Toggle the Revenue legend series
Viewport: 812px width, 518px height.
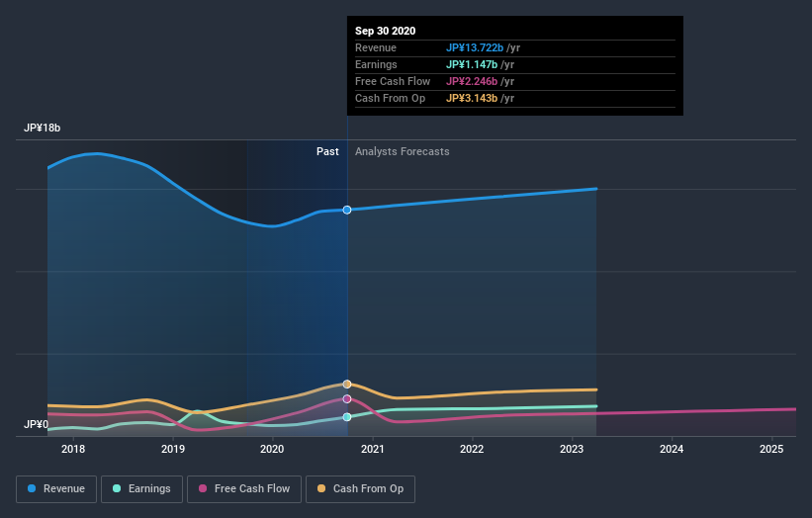click(x=56, y=489)
